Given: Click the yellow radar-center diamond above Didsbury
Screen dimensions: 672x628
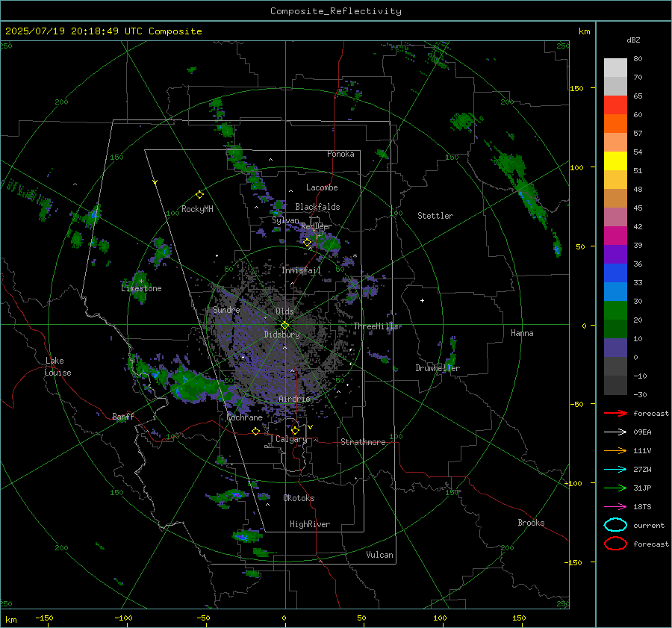Looking at the screenshot, I should point(284,326).
